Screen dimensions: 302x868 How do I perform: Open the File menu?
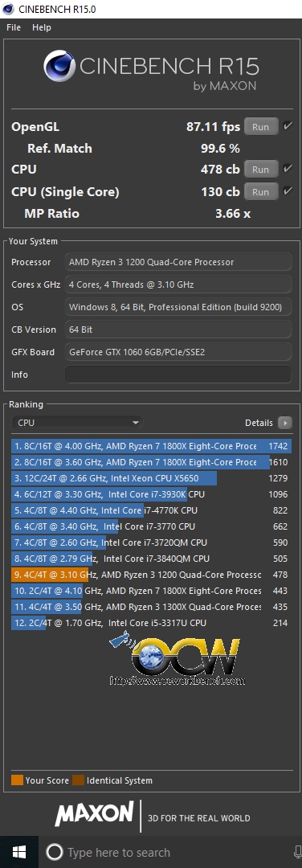(x=14, y=27)
